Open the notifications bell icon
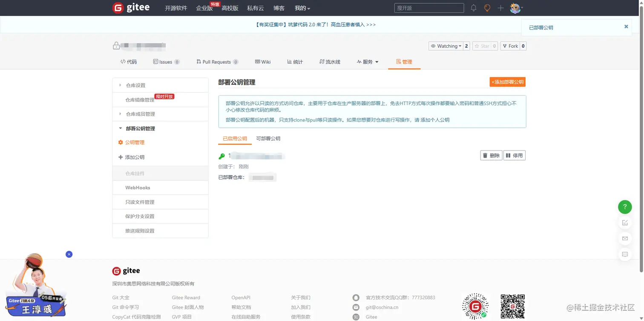Image resolution: width=644 pixels, height=321 pixels. click(x=474, y=8)
